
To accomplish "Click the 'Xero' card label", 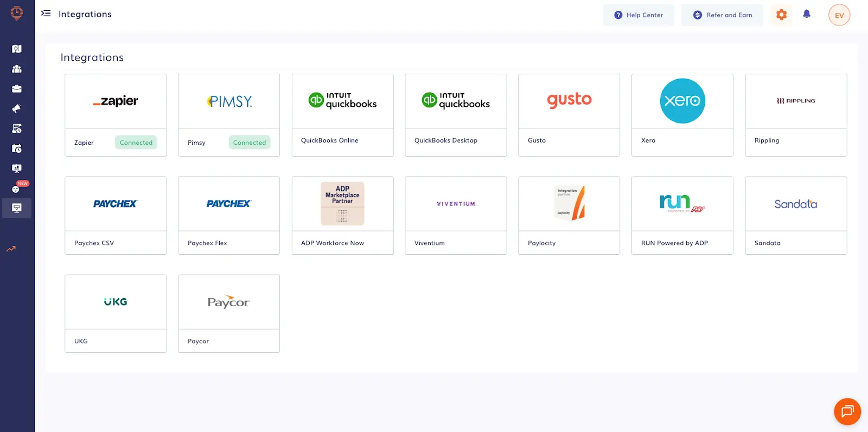I will tap(648, 140).
